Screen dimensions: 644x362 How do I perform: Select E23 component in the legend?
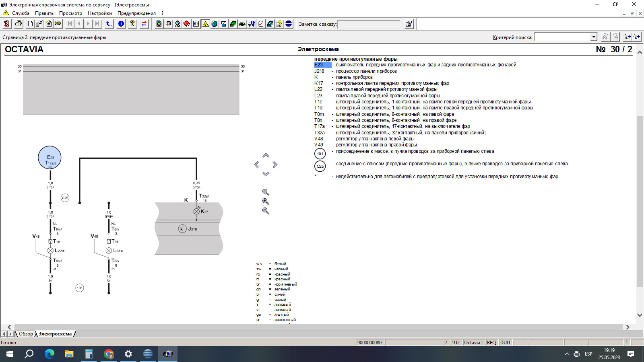coord(319,65)
